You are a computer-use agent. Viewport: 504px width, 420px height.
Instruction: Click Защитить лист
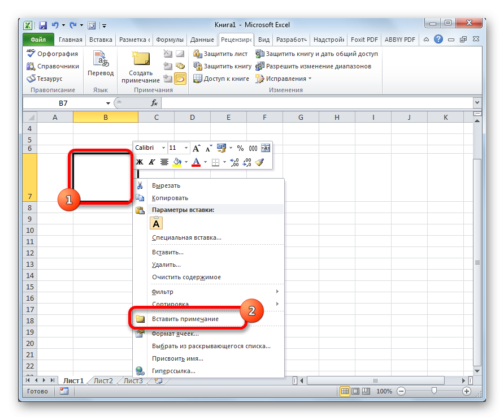click(x=220, y=54)
